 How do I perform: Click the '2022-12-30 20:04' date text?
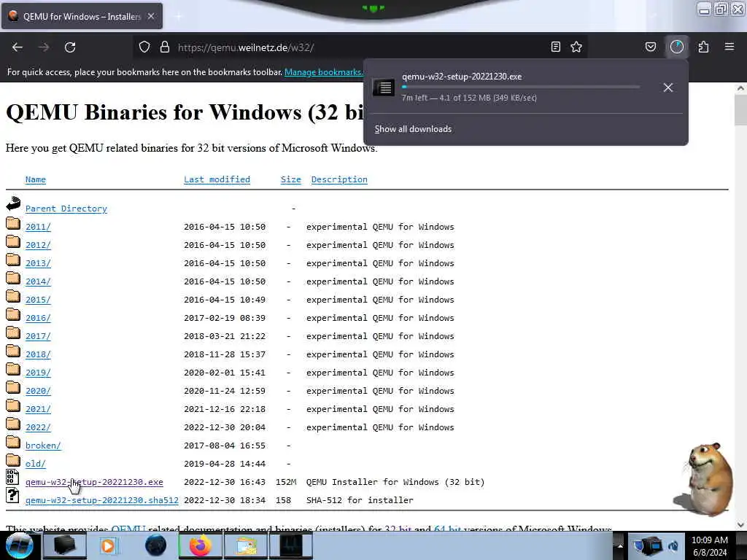[225, 427]
